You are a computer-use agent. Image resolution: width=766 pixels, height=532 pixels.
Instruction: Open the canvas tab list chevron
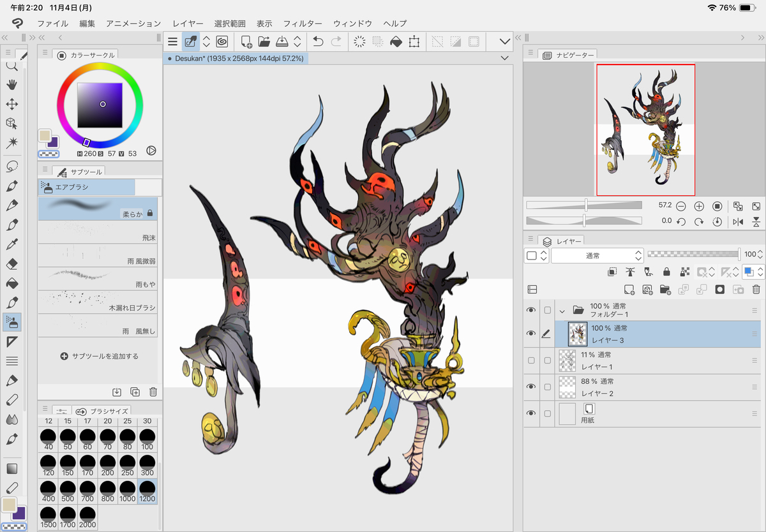(505, 58)
